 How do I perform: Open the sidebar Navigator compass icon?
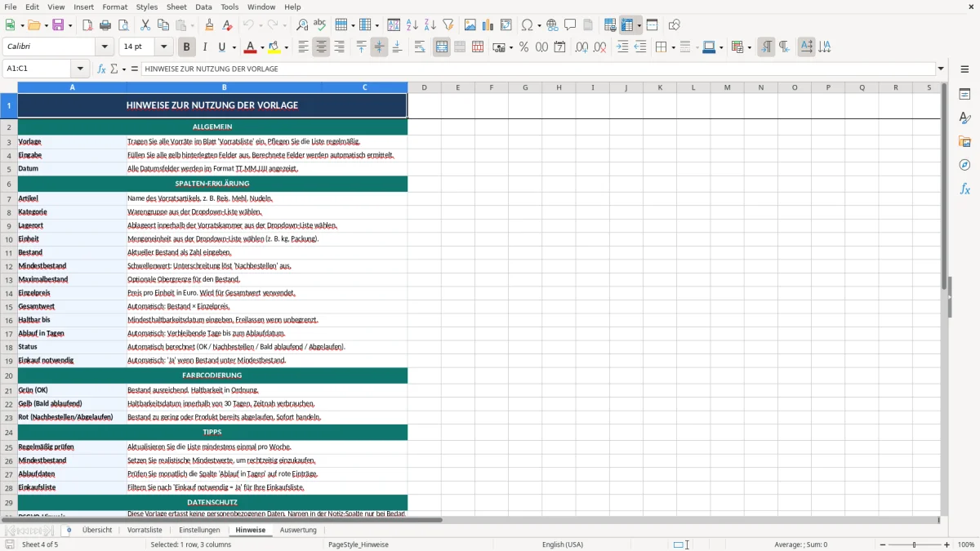[964, 165]
